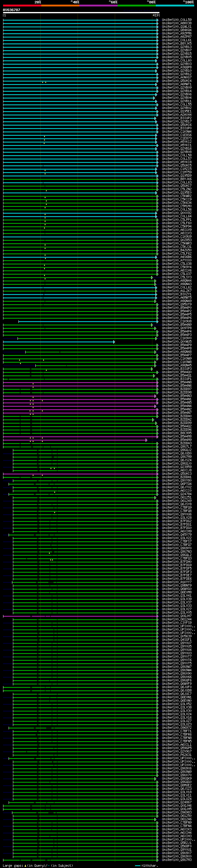Click hit label UniRef100_A6MWT1
The width and height of the screenshot is (197, 868).
[176, 84]
